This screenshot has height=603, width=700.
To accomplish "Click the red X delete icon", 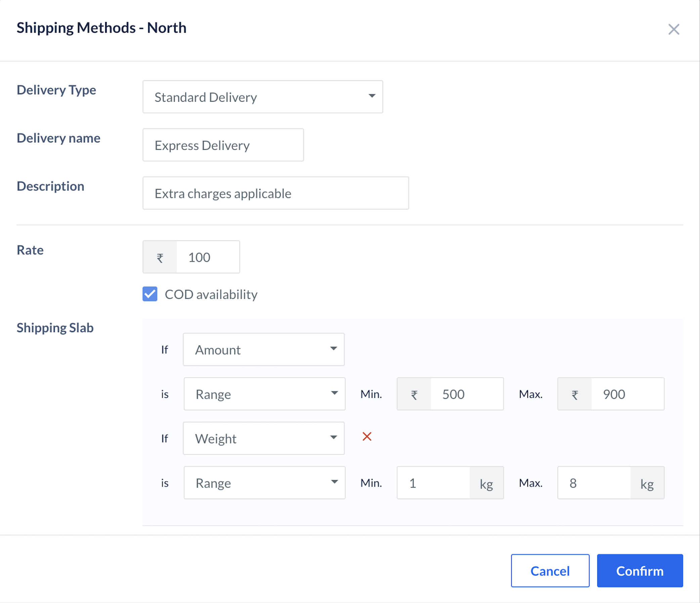I will pos(367,437).
